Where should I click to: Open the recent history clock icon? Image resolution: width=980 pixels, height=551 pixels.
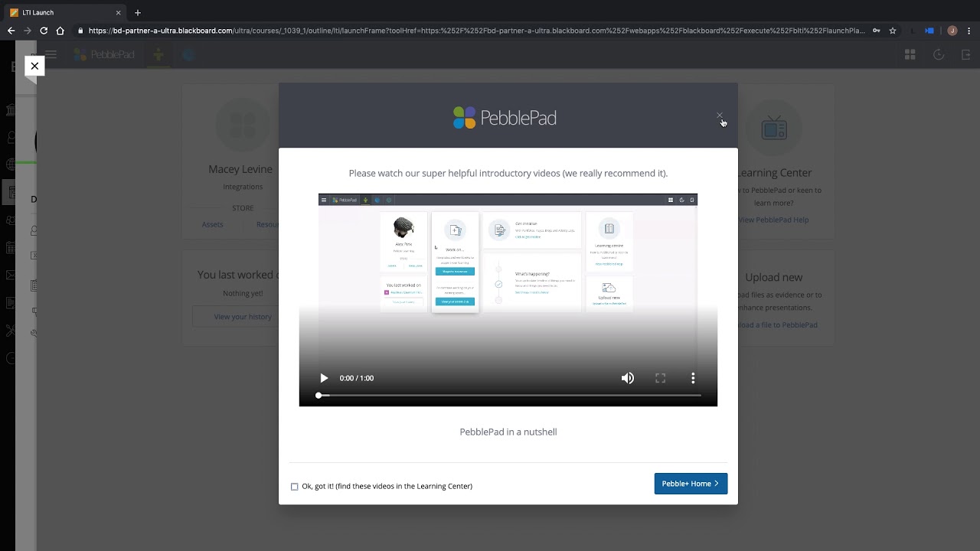click(x=939, y=54)
